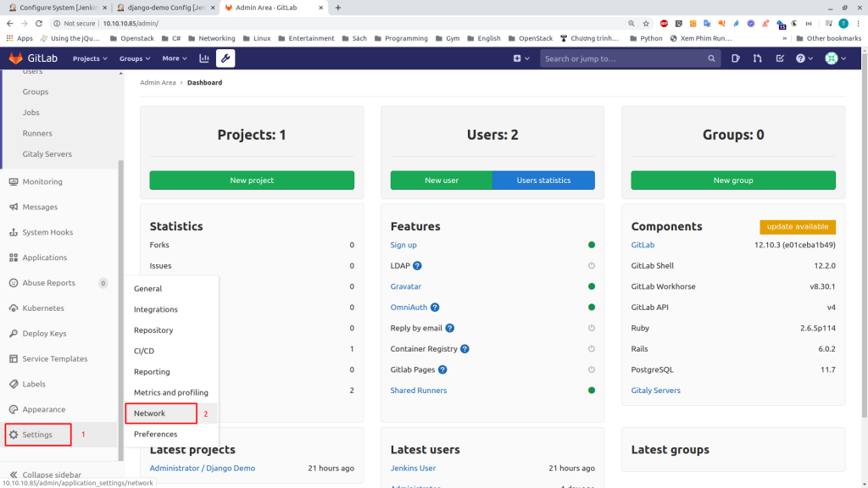Open the Merge requests icon
This screenshot has height=488, width=868.
point(757,58)
